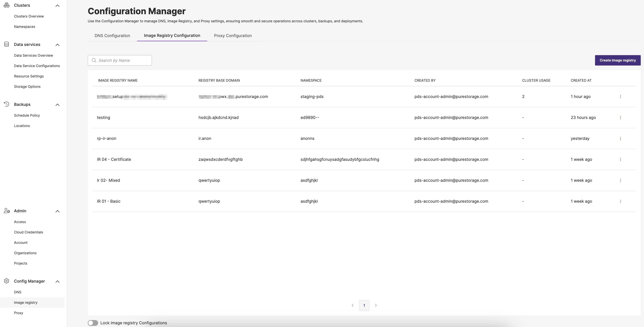Collapse the Admin section chevron

click(57, 211)
